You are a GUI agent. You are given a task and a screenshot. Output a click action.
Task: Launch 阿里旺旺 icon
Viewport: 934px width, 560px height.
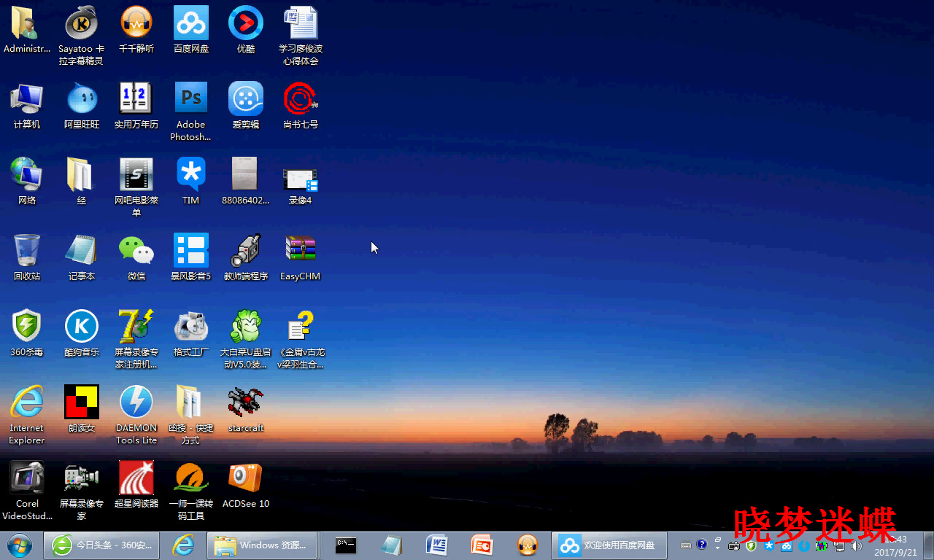pyautogui.click(x=82, y=106)
